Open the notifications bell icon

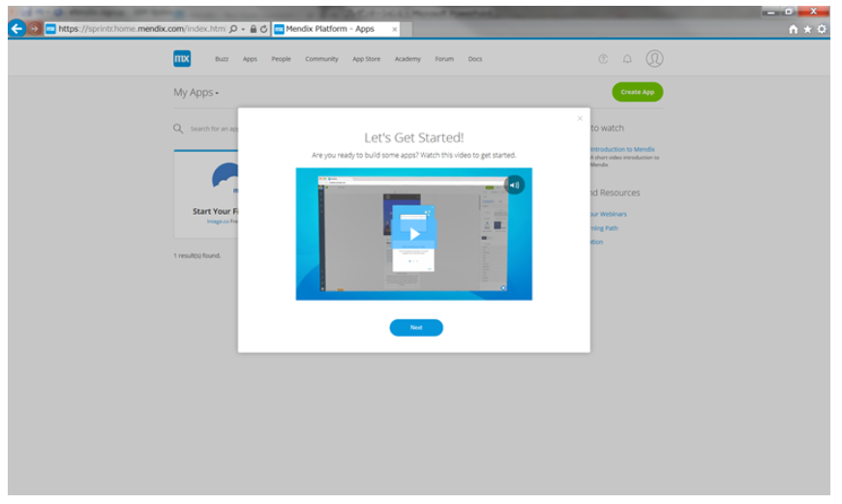point(627,59)
